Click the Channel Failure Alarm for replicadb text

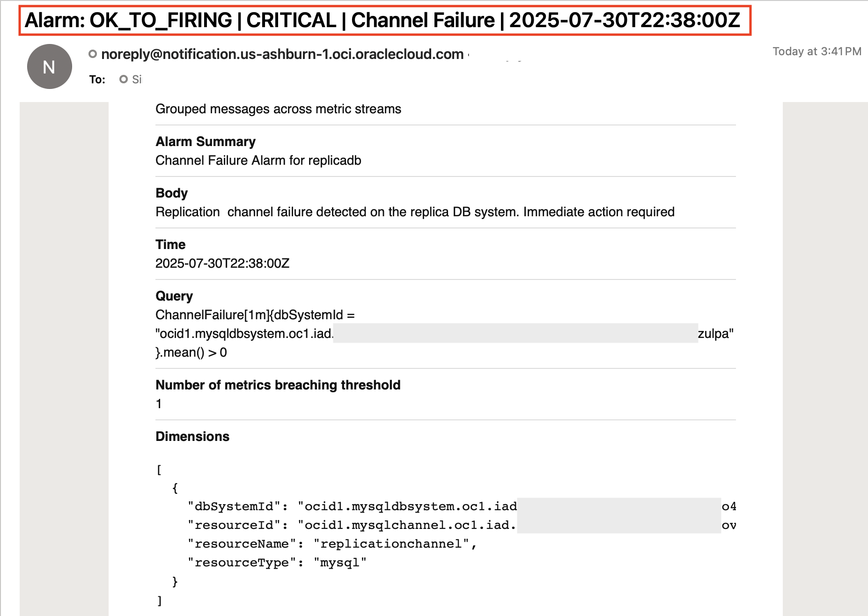[x=258, y=161]
